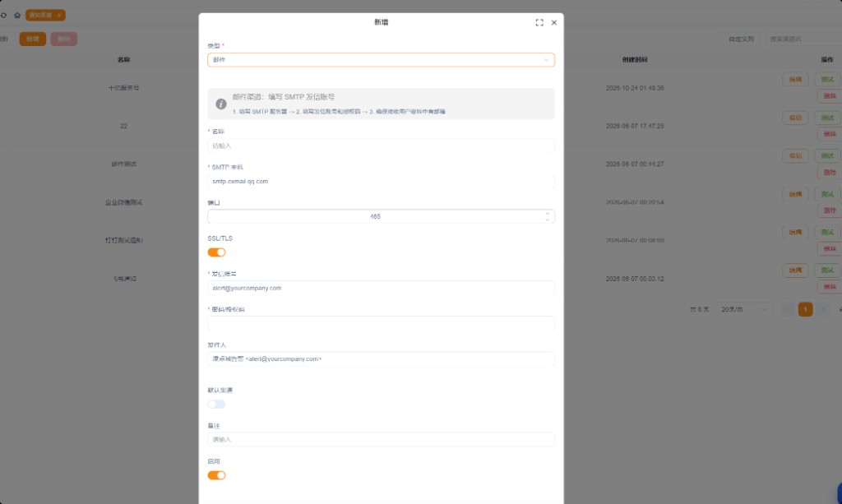Toggle the SSL/TLS switch off
Screen dimensions: 842x504
[216, 252]
